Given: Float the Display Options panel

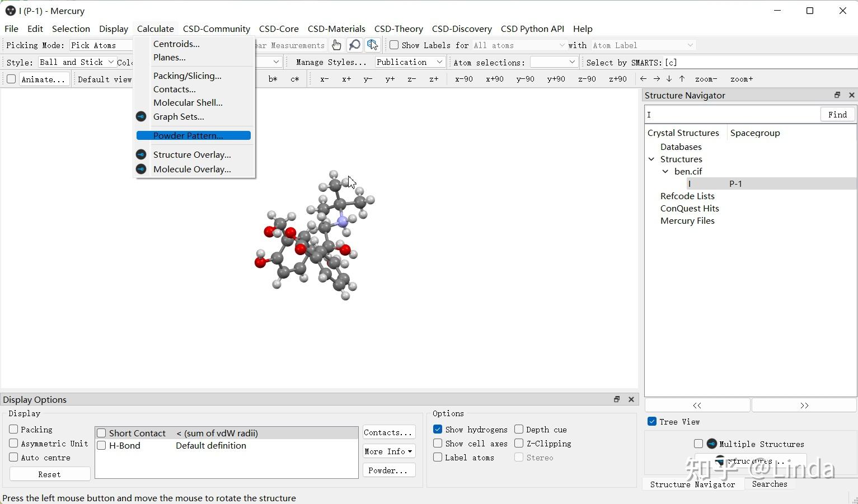Looking at the screenshot, I should pos(617,399).
